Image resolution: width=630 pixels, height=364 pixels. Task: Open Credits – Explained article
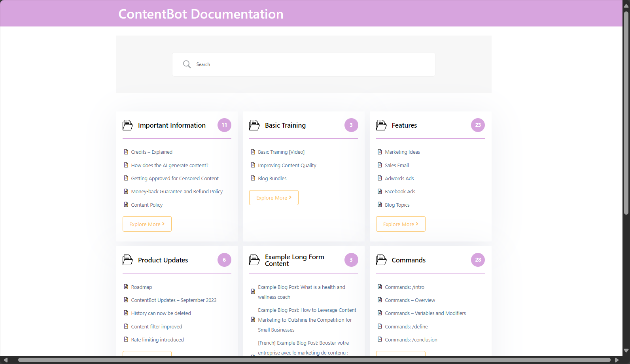[152, 152]
